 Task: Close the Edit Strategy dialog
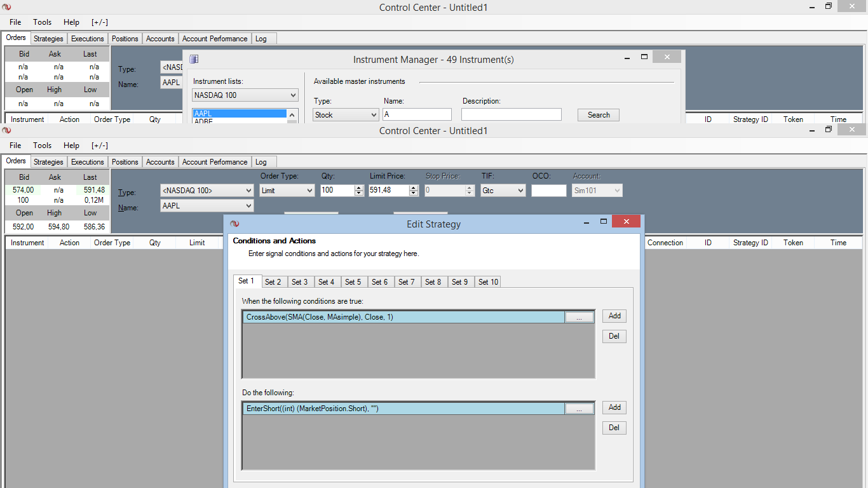point(626,222)
